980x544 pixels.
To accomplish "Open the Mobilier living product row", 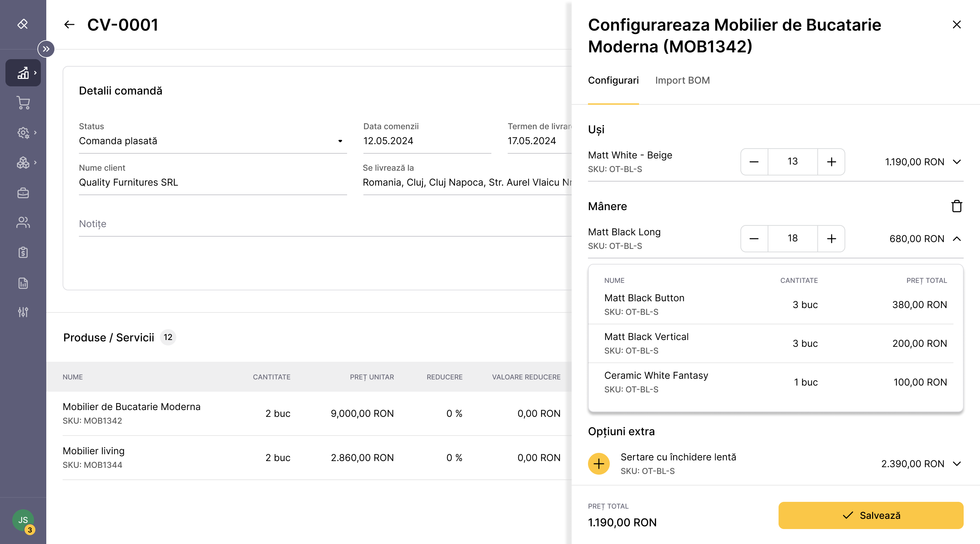I will 309,458.
